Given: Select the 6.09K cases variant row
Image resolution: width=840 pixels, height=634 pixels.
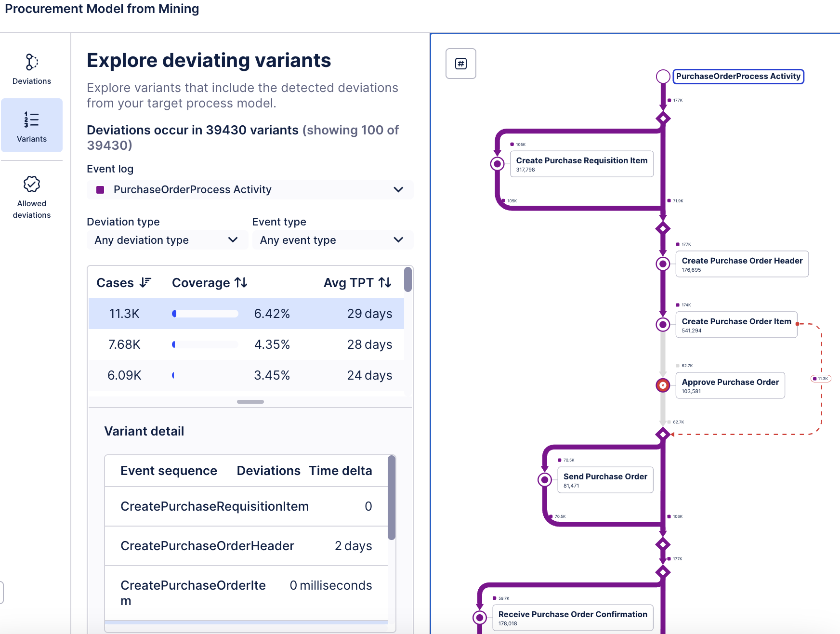Looking at the screenshot, I should tap(246, 375).
